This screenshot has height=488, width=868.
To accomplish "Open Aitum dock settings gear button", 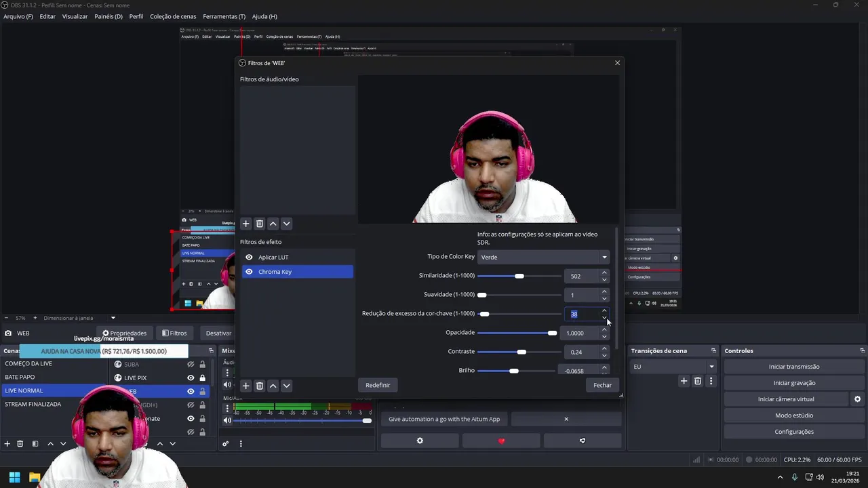I will point(420,441).
